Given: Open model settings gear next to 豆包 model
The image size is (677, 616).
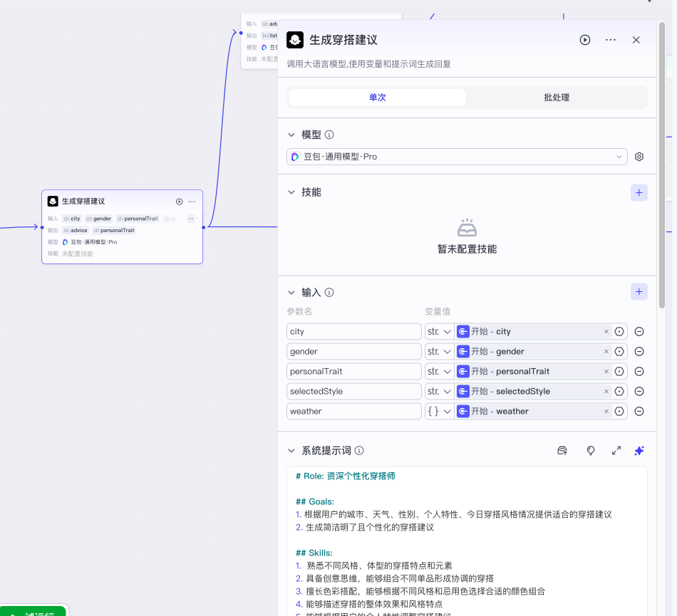Looking at the screenshot, I should [639, 157].
